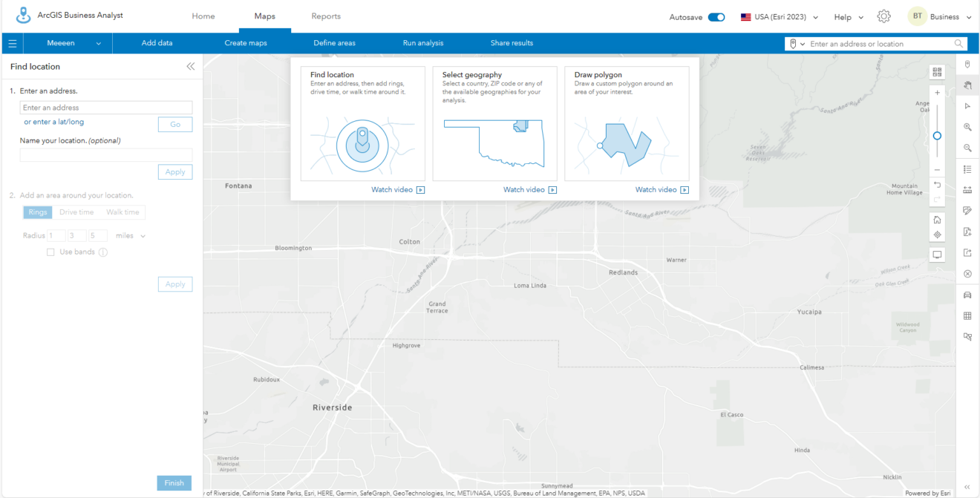This screenshot has height=498, width=980.
Task: Click the 'or enter a lat/long' link
Action: click(54, 122)
